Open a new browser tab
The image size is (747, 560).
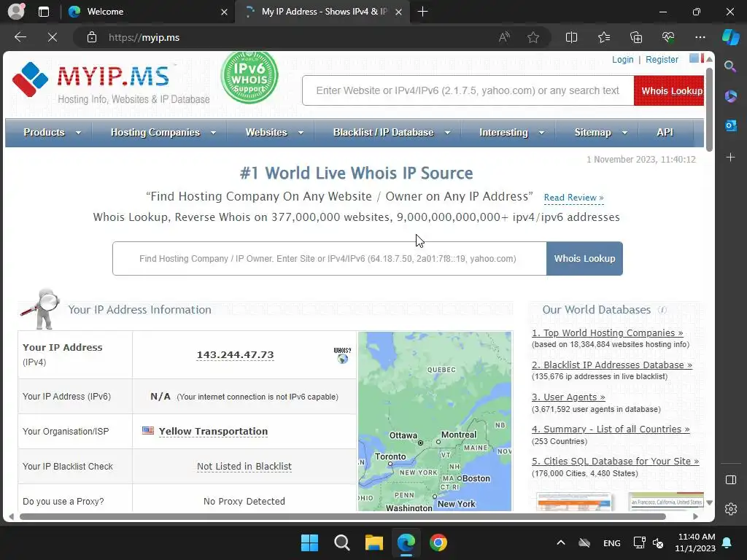pos(422,12)
